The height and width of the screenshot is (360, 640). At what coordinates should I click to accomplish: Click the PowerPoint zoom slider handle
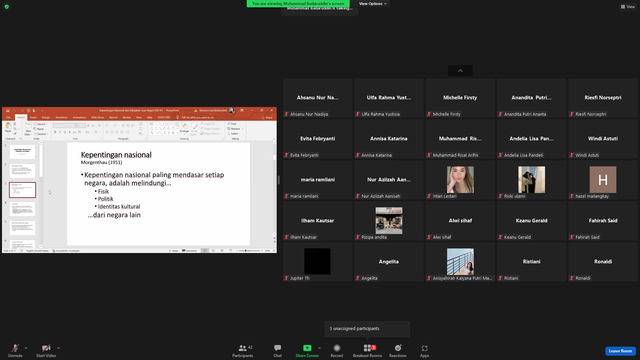(245, 251)
